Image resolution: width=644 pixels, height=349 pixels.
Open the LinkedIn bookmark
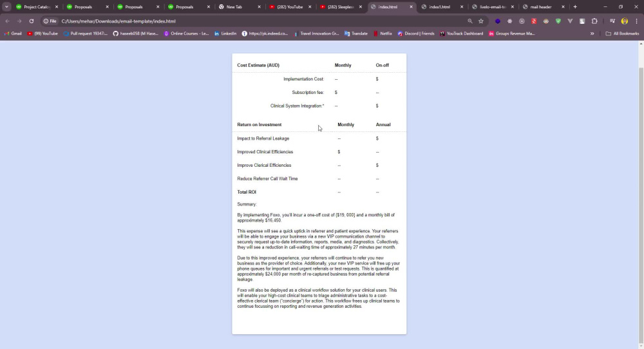[225, 33]
